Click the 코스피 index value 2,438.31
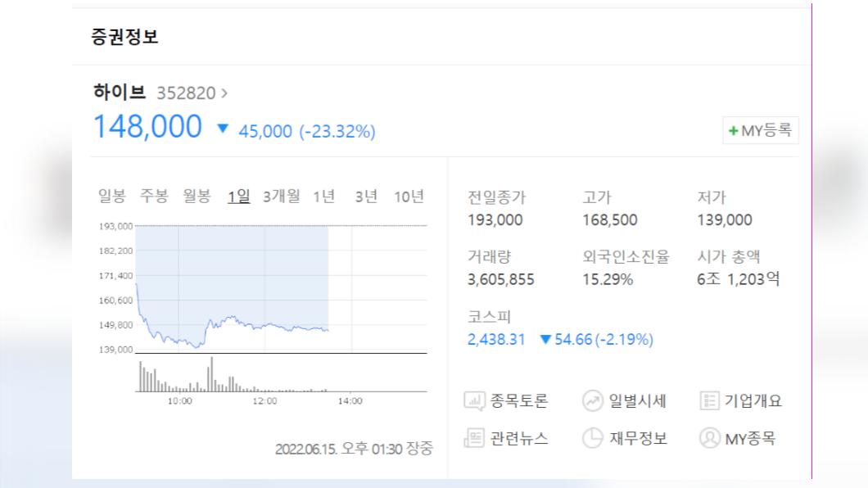The height and width of the screenshot is (488, 868). point(496,339)
